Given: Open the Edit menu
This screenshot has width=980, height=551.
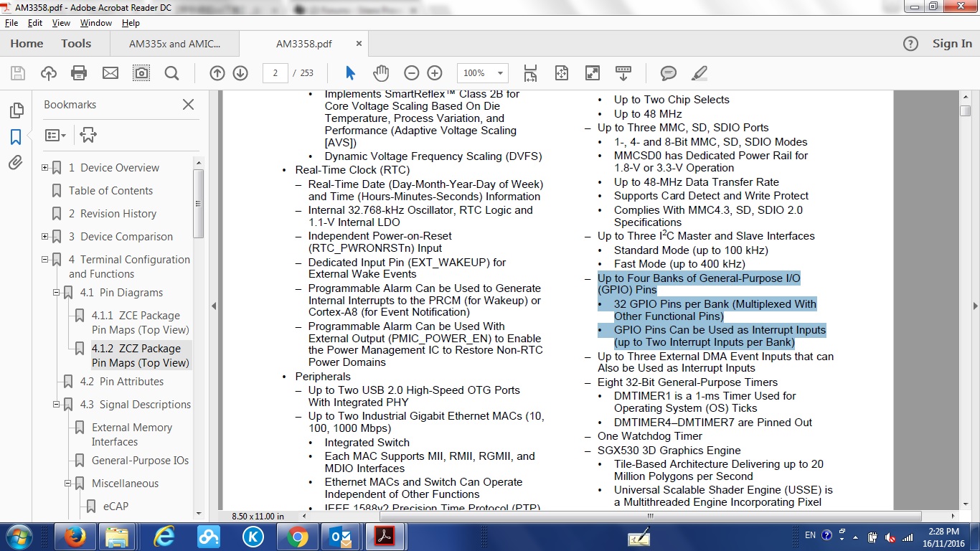Looking at the screenshot, I should point(35,23).
